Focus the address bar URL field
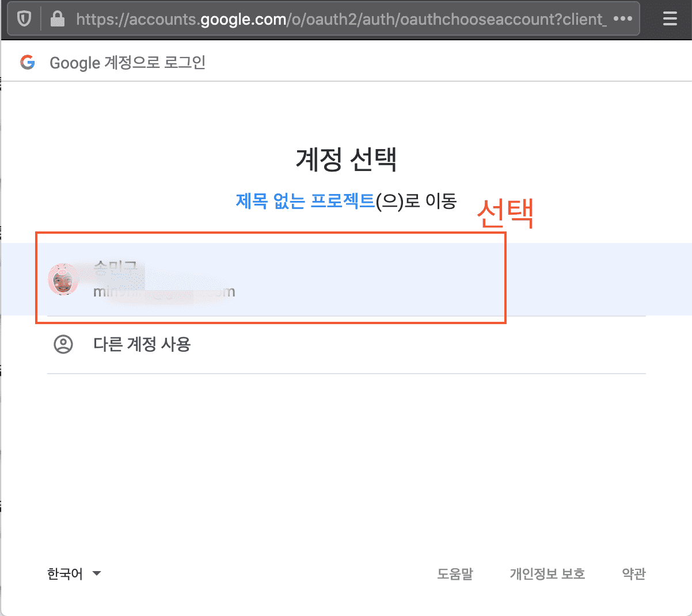This screenshot has height=616, width=692. click(x=340, y=19)
